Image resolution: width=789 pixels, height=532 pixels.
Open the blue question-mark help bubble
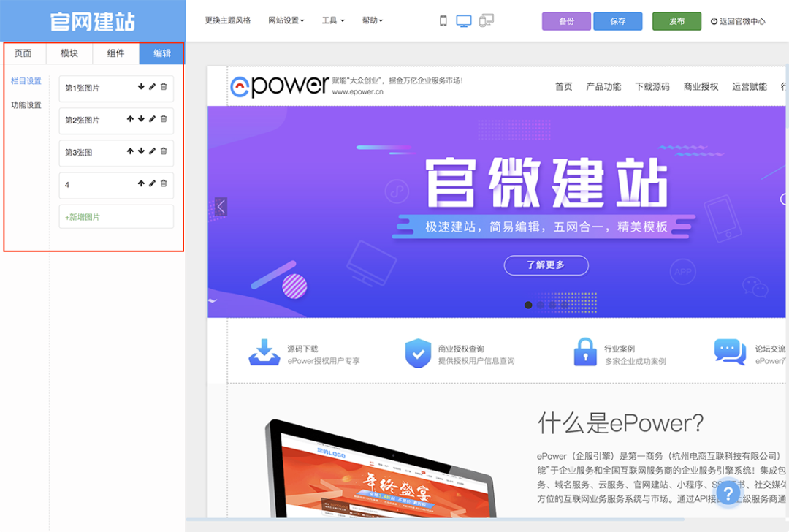728,493
